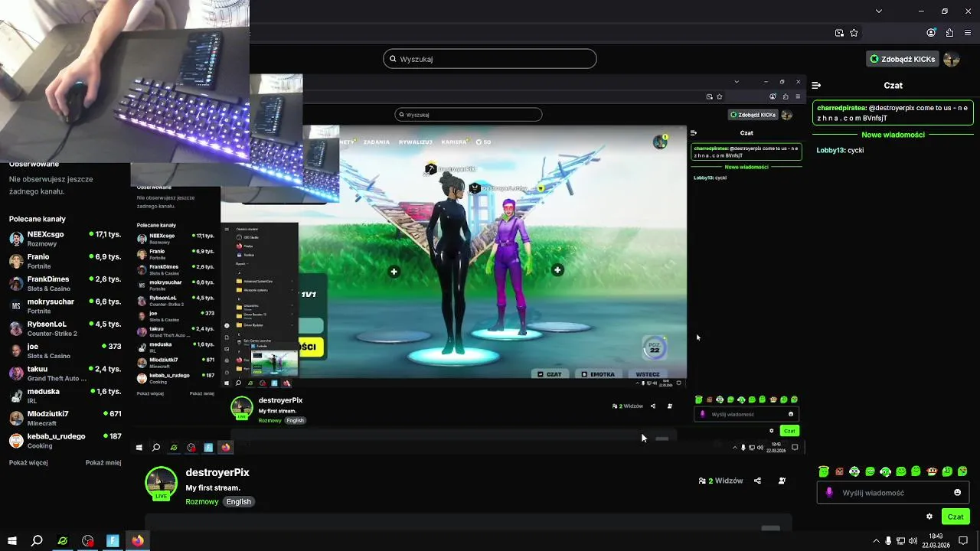Insert the green halo emote
Image resolution: width=980 pixels, height=551 pixels.
tap(824, 471)
